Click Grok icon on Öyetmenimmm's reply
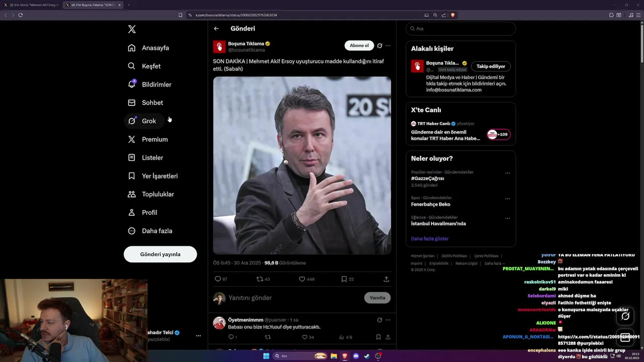Screen dimensions: 644x362 tap(379, 320)
